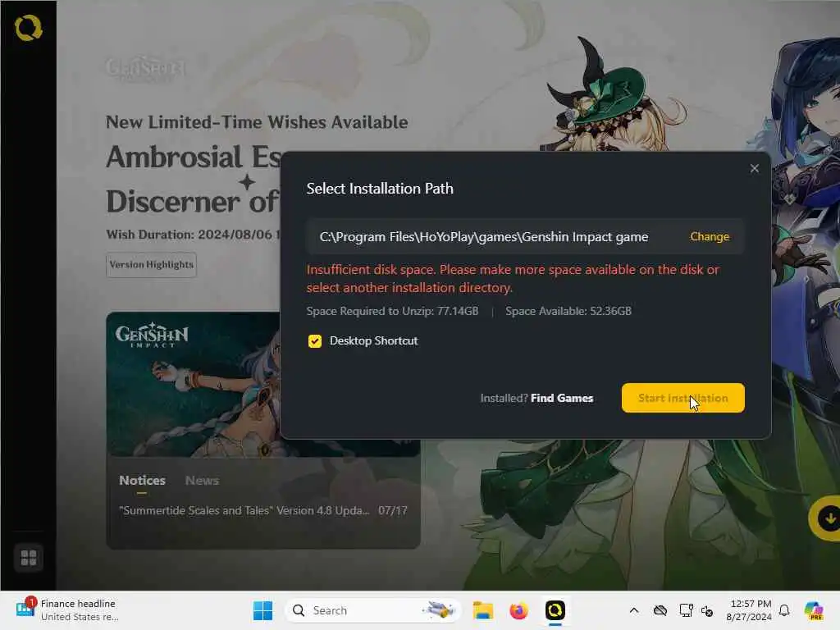Image resolution: width=840 pixels, height=630 pixels.
Task: Click the Genshin Impact banner thumbnail
Action: [x=193, y=384]
